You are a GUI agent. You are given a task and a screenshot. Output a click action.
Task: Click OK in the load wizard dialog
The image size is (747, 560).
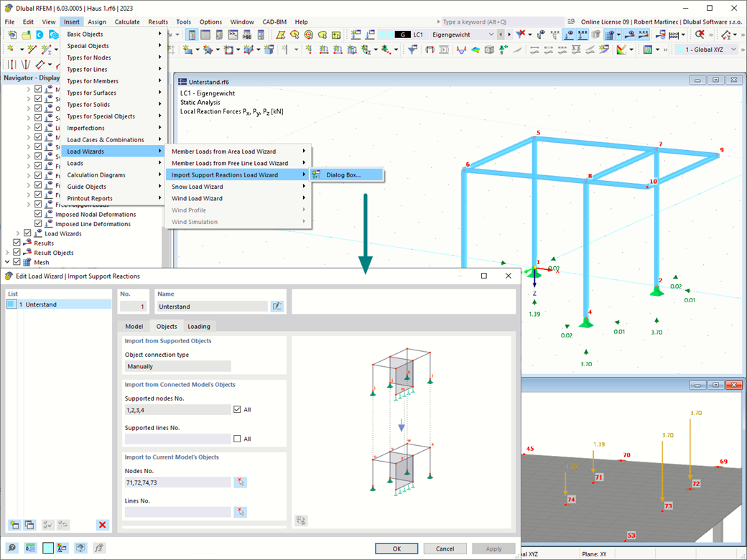396,549
